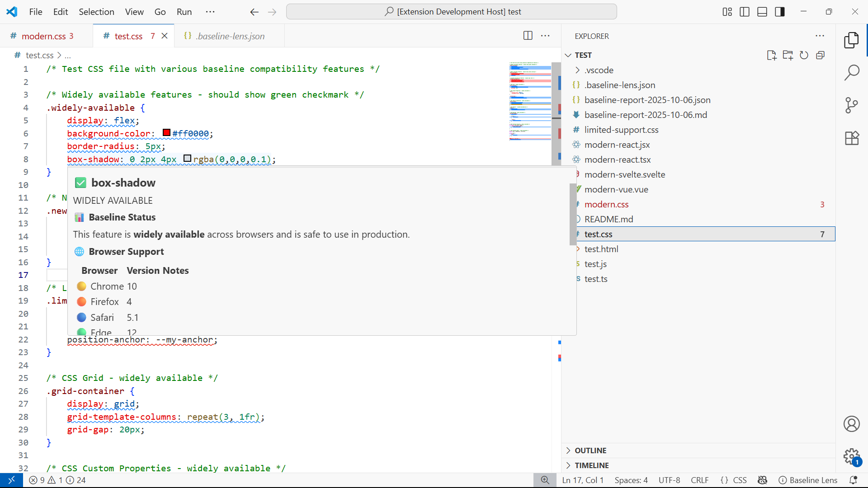Click New File icon in Explorer

(771, 55)
